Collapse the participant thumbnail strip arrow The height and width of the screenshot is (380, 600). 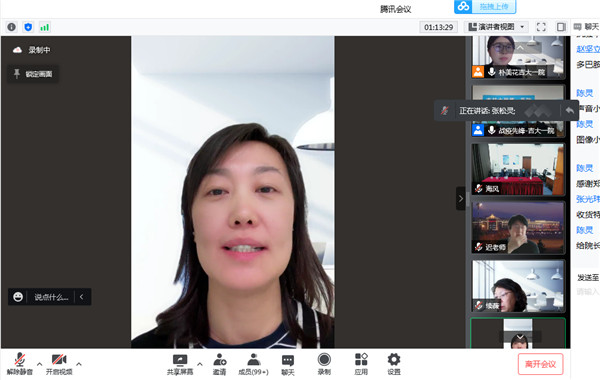tap(461, 198)
